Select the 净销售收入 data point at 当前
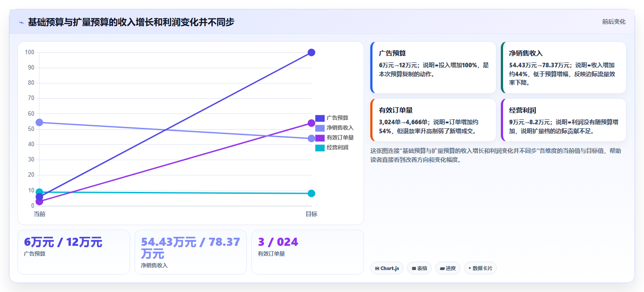This screenshot has height=292, width=644. (x=39, y=122)
